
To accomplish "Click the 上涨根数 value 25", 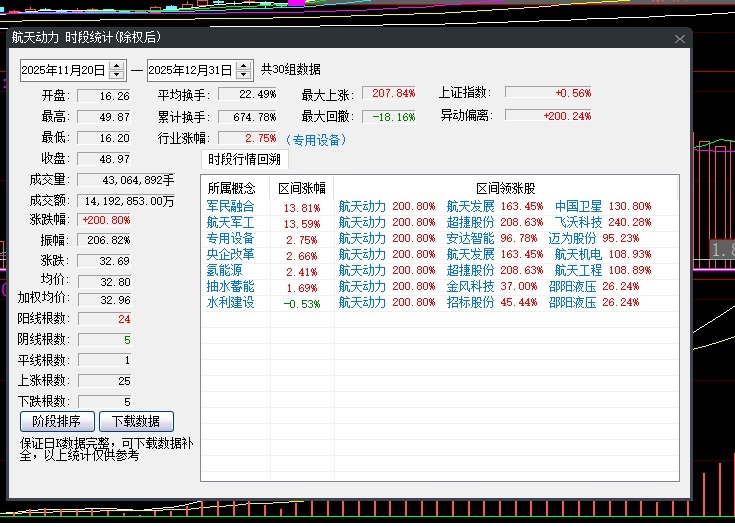I will [105, 381].
